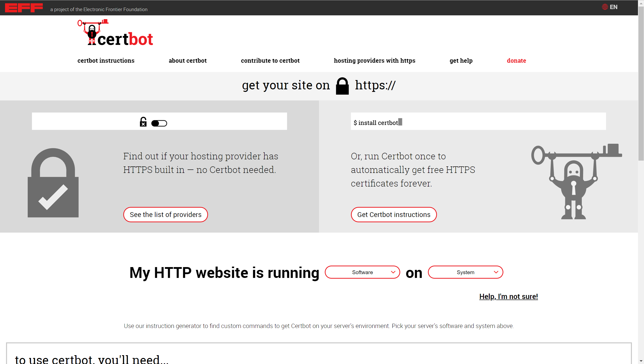Click 'Find out if your hosting provider' paragraph
This screenshot has width=644, height=364.
pos(201,163)
